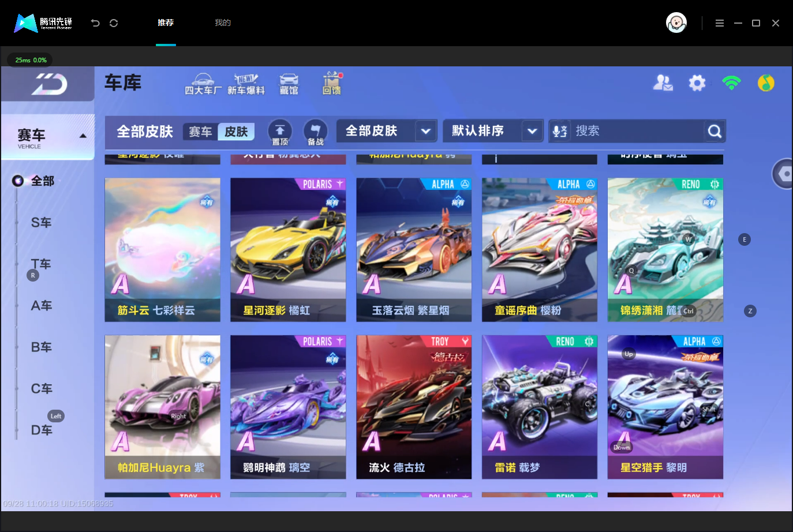Click the Z key overlay marker

coord(750,311)
